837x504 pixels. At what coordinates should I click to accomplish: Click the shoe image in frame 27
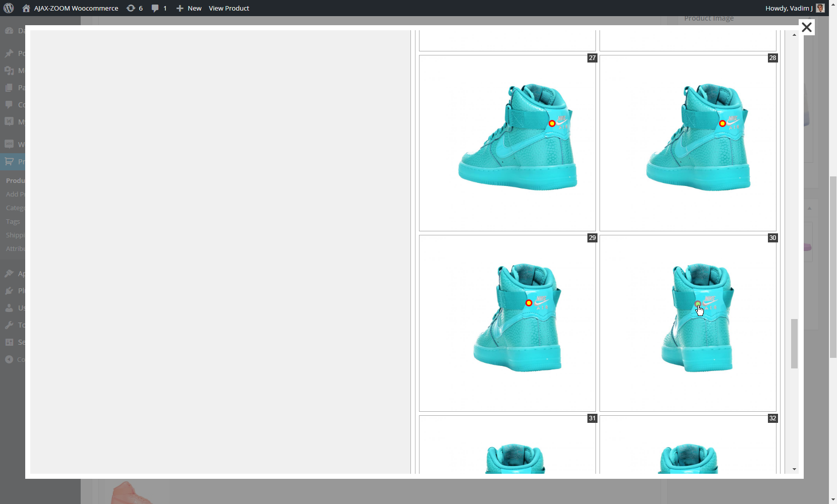pos(517,137)
